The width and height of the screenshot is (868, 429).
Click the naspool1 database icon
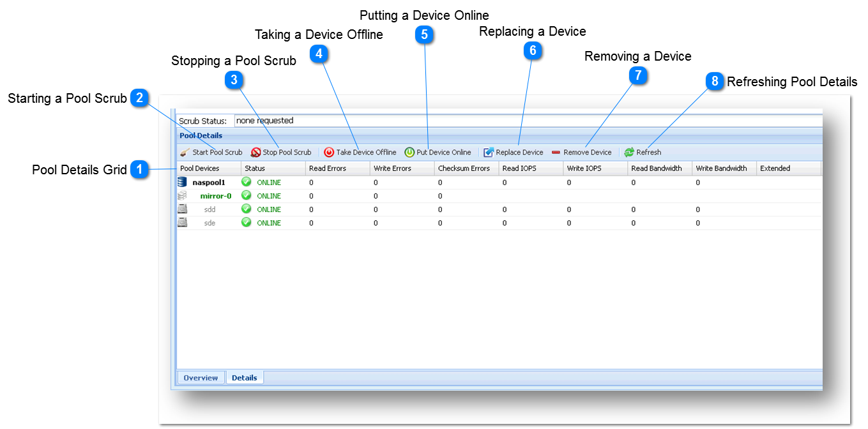coord(182,183)
